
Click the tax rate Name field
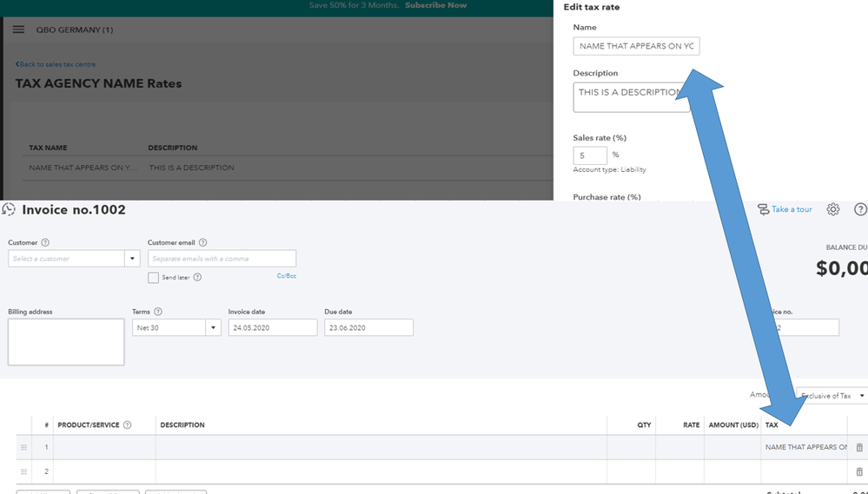636,46
